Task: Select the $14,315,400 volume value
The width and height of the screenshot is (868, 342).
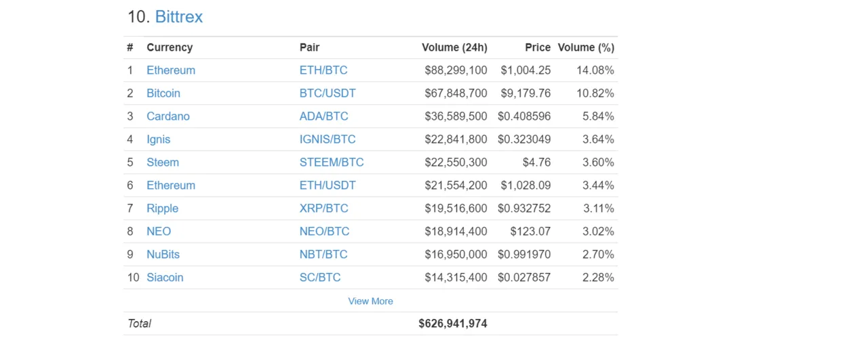Action: pos(456,278)
